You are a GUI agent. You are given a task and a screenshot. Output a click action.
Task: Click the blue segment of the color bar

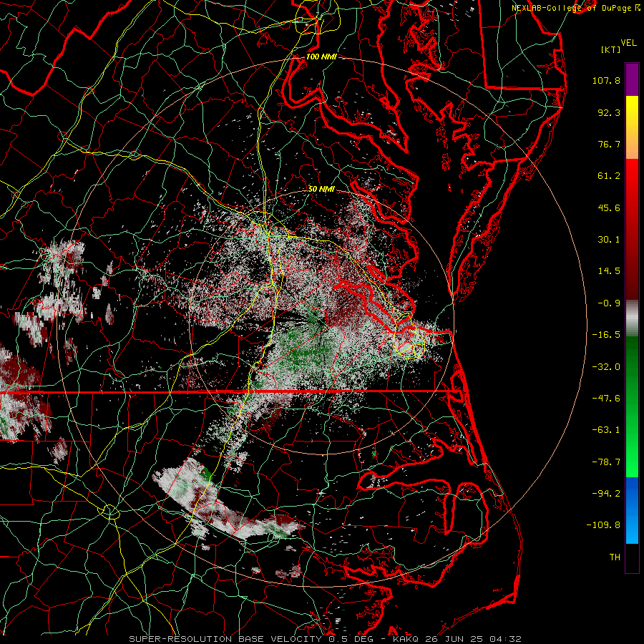pos(632,510)
